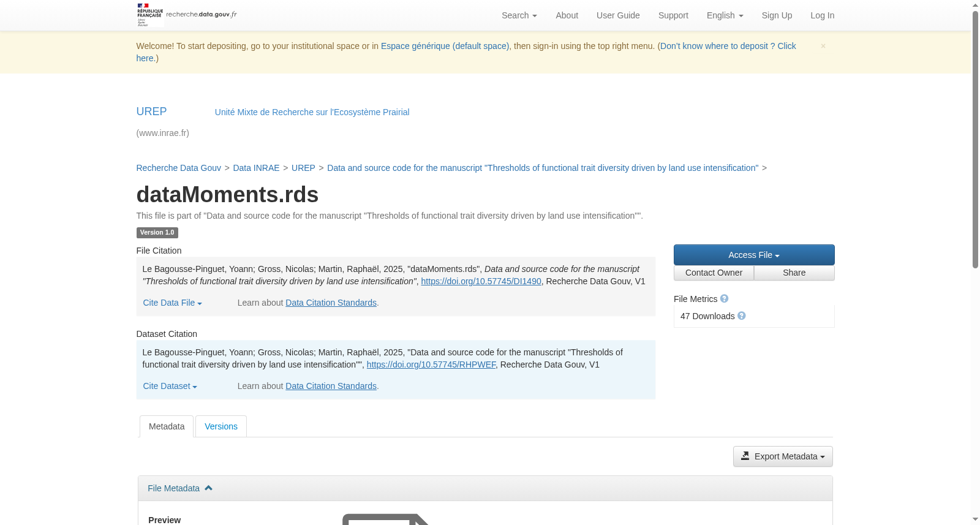
Task: Go to Data INRAE breadcrumb
Action: click(256, 168)
